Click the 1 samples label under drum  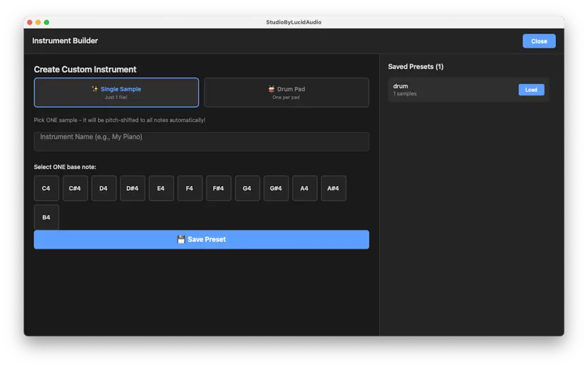405,93
